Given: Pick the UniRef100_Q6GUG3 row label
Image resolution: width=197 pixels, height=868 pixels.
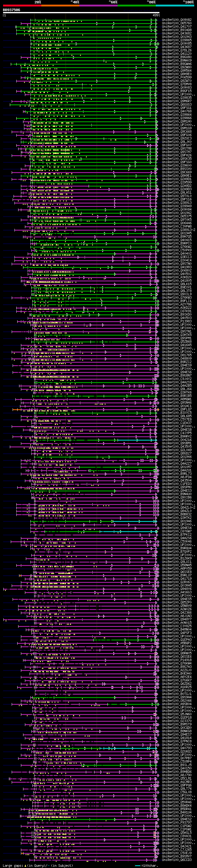Looking at the screenshot, I should coord(177,104).
